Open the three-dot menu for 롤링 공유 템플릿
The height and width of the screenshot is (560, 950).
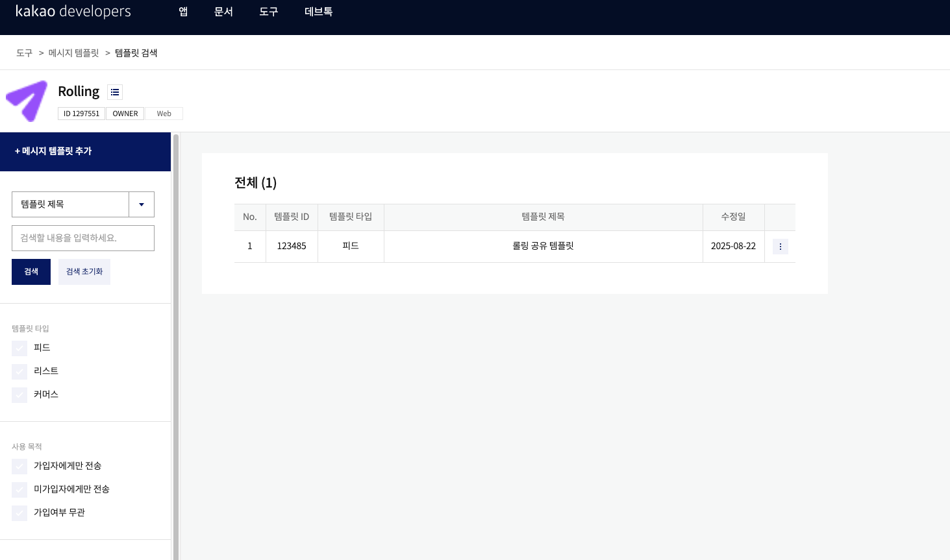click(x=779, y=246)
